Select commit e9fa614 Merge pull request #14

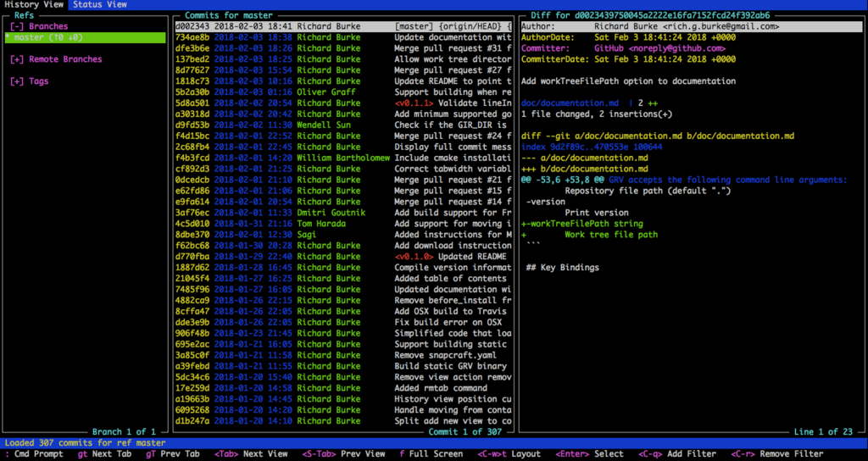coord(344,202)
